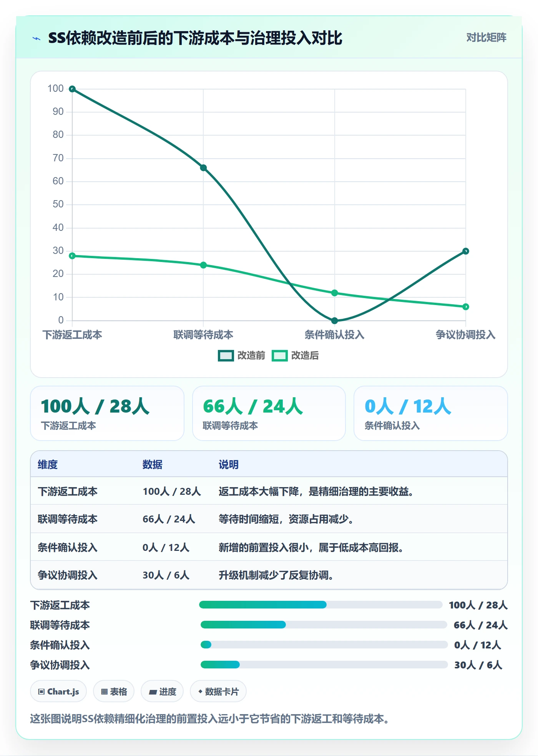Image resolution: width=538 pixels, height=756 pixels.
Task: Click the 条件确认投入 progress bar
Action: pyautogui.click(x=324, y=645)
